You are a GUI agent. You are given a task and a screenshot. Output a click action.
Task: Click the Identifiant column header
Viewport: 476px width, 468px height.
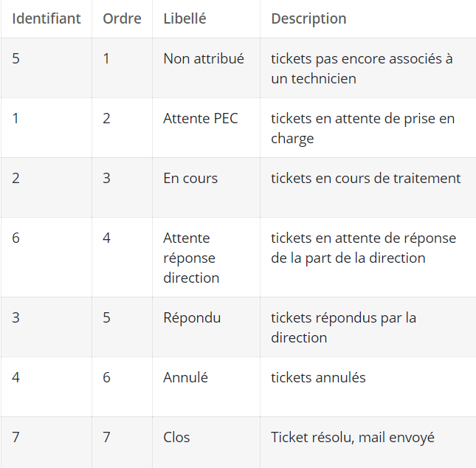(46, 18)
